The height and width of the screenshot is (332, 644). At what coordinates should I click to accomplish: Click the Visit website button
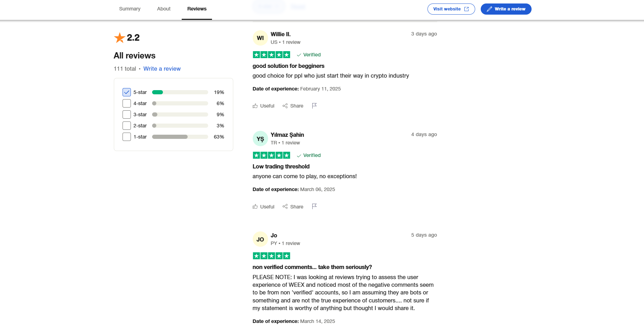pos(451,9)
